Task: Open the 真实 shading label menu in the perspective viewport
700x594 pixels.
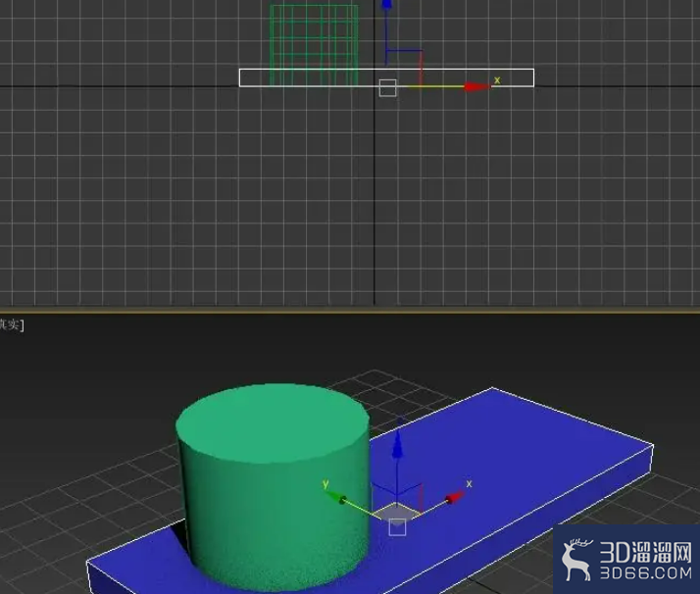Action: [11, 324]
